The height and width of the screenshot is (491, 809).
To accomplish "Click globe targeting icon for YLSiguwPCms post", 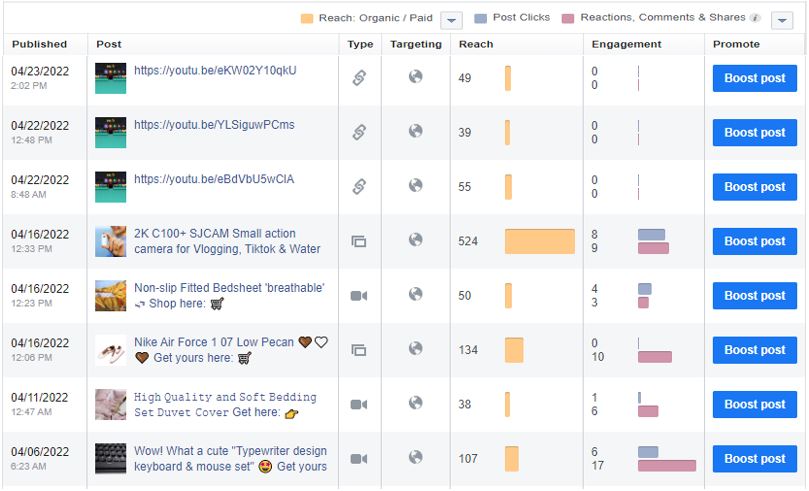I will coord(415,131).
